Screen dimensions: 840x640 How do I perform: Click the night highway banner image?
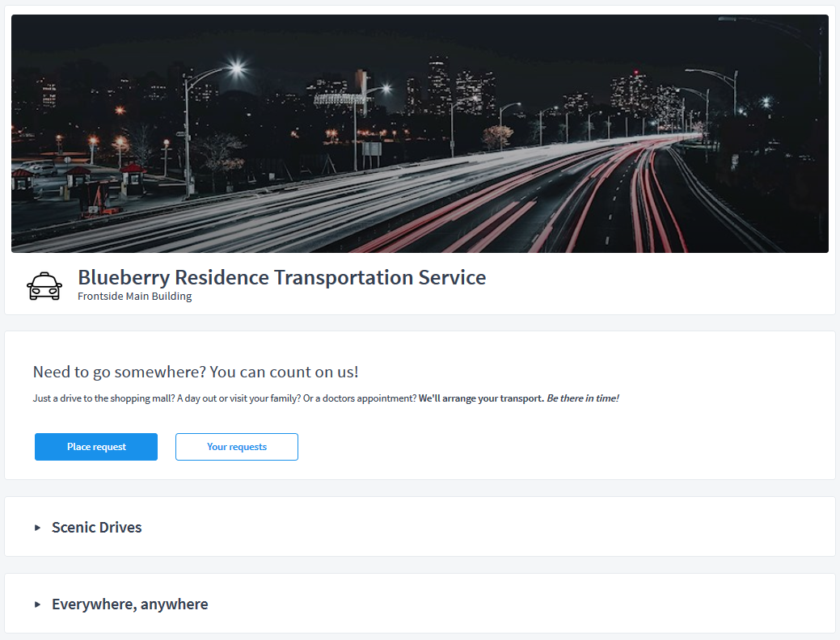420,133
